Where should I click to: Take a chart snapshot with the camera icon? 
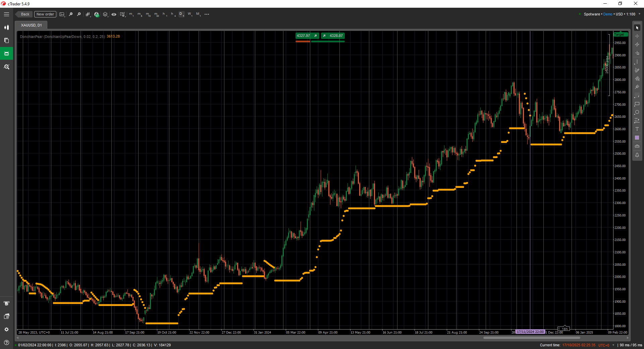pyautogui.click(x=637, y=146)
